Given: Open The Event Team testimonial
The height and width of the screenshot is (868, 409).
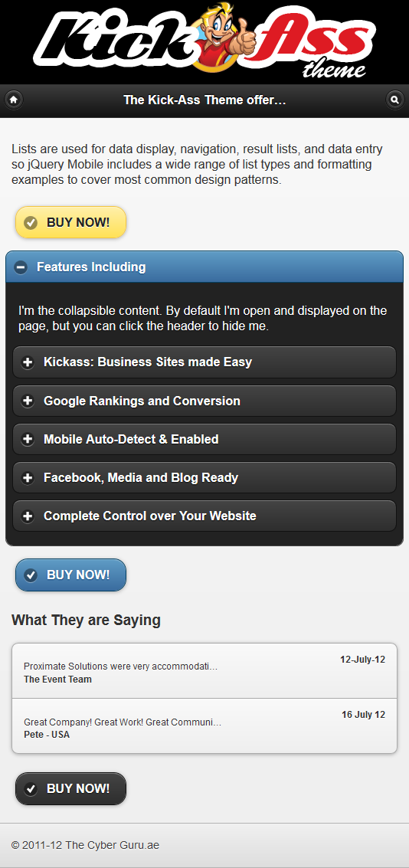Looking at the screenshot, I should [204, 670].
